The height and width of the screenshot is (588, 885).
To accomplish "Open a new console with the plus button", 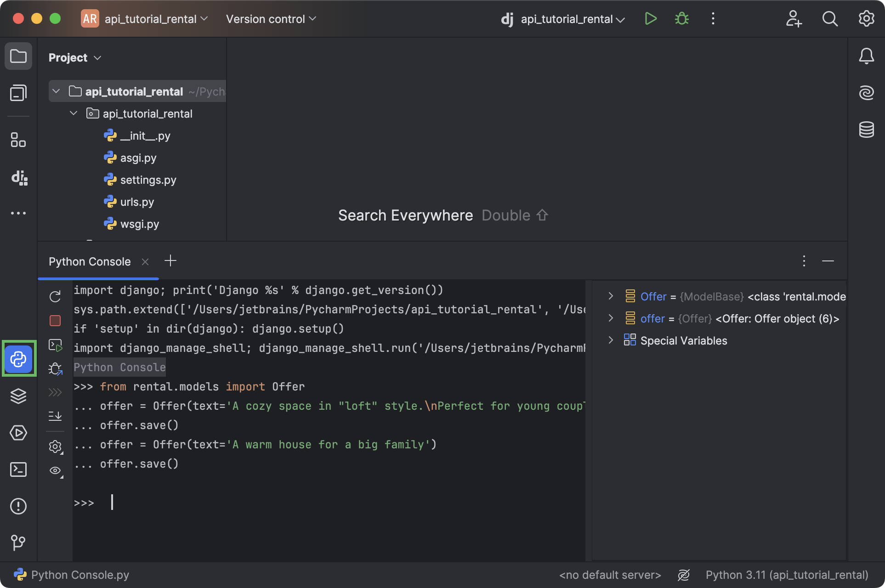I will coord(170,261).
